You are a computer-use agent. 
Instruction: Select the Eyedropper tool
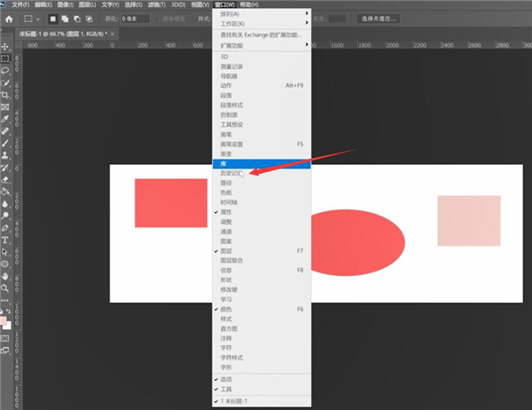[5, 119]
